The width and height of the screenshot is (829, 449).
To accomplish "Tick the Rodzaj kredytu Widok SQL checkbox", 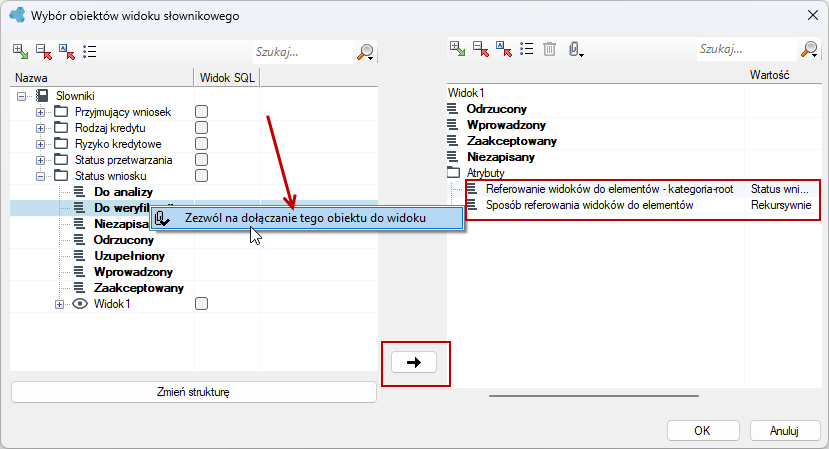I will pyautogui.click(x=201, y=127).
